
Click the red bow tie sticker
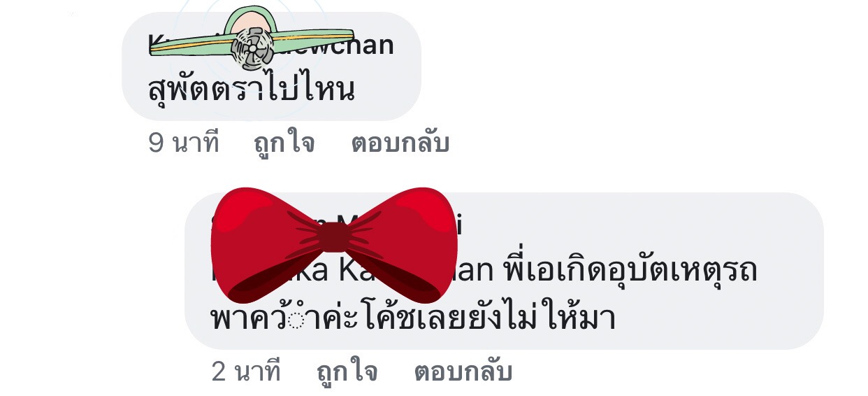point(335,245)
